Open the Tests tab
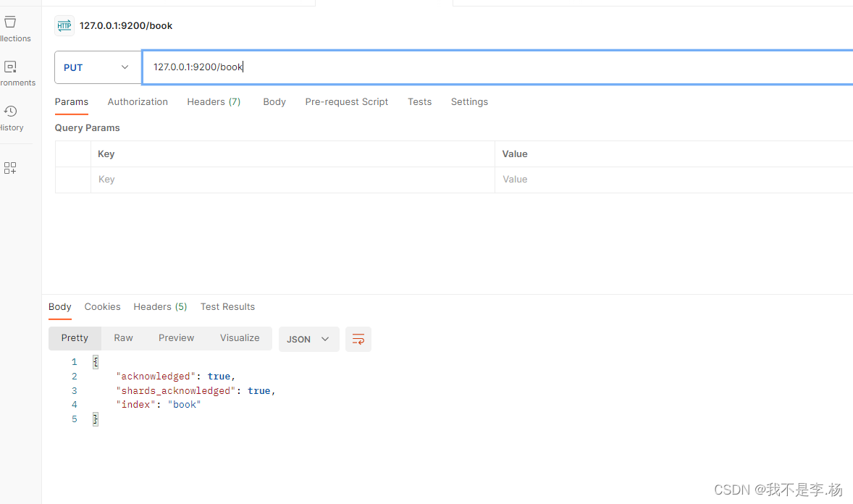 (419, 102)
